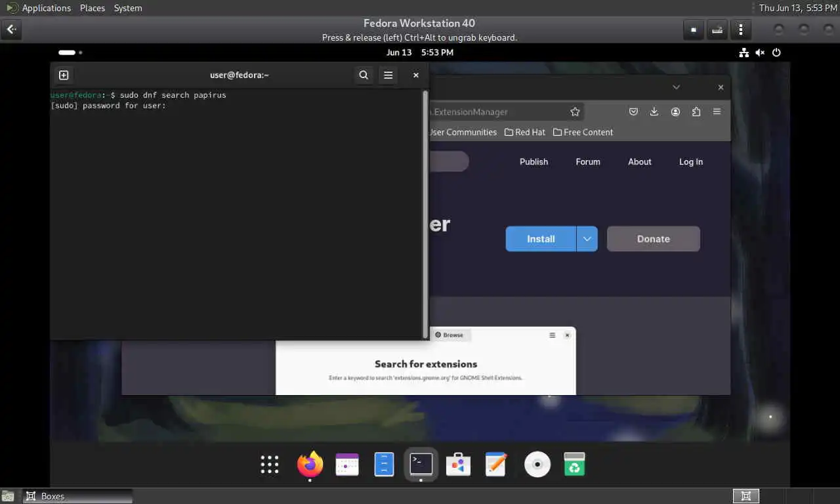Open the terminal hamburger menu
This screenshot has height=504, width=840.
[388, 75]
